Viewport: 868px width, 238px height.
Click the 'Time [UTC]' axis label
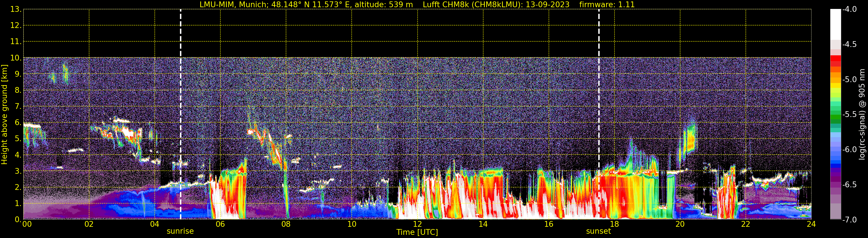[x=417, y=232]
